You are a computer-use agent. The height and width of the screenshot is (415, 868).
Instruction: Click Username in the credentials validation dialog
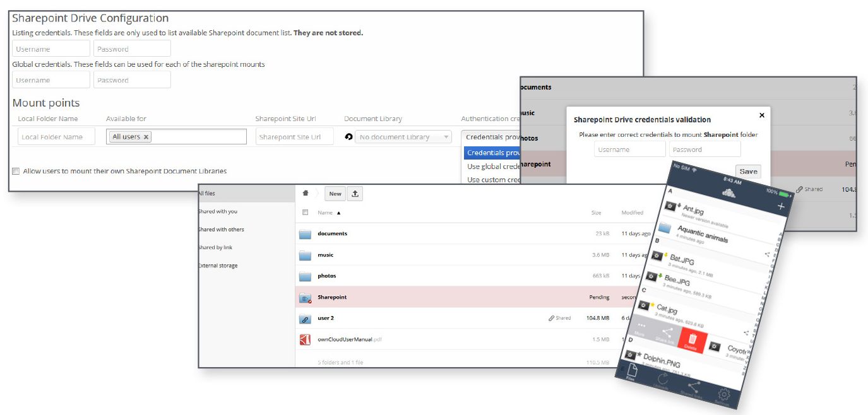[629, 149]
